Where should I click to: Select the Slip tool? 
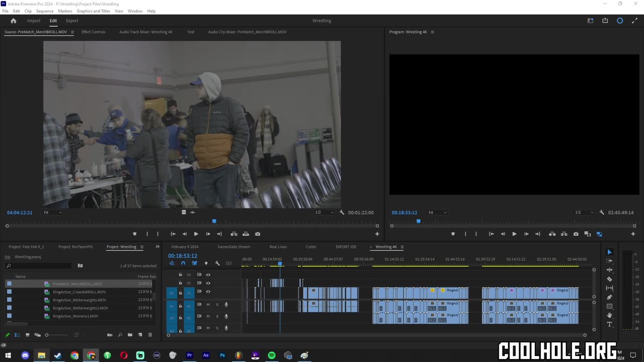[609, 288]
